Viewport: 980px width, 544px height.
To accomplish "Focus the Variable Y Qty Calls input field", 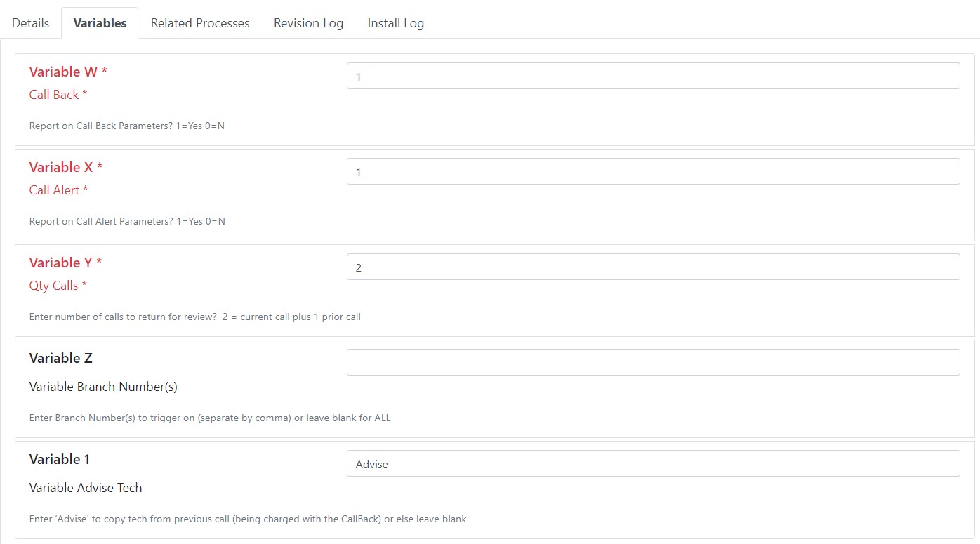I will pos(653,267).
